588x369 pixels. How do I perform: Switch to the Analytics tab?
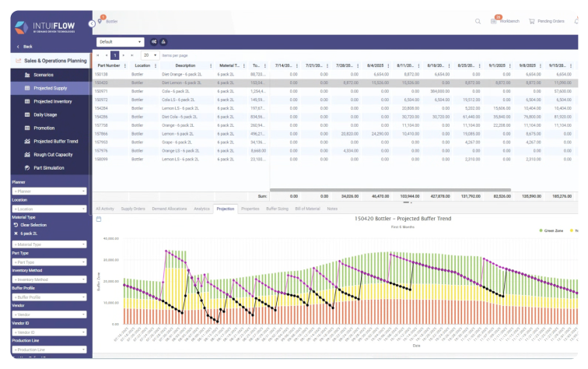(201, 209)
